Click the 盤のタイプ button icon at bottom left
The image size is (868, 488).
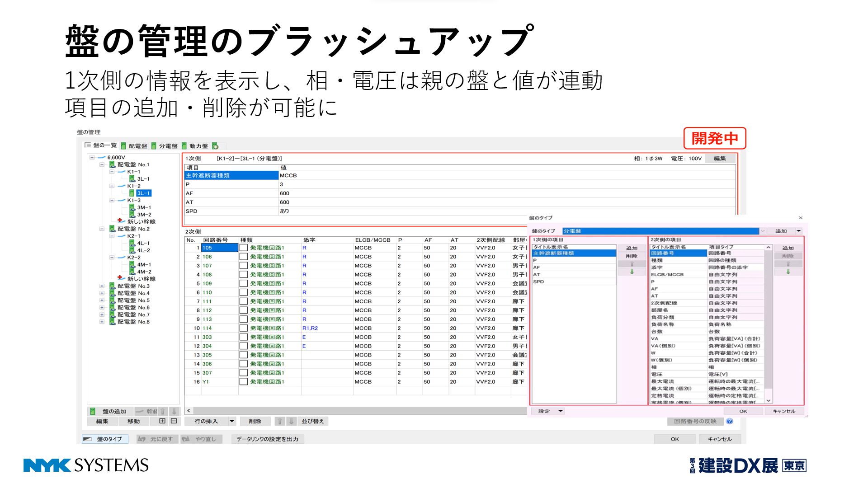pyautogui.click(x=88, y=439)
